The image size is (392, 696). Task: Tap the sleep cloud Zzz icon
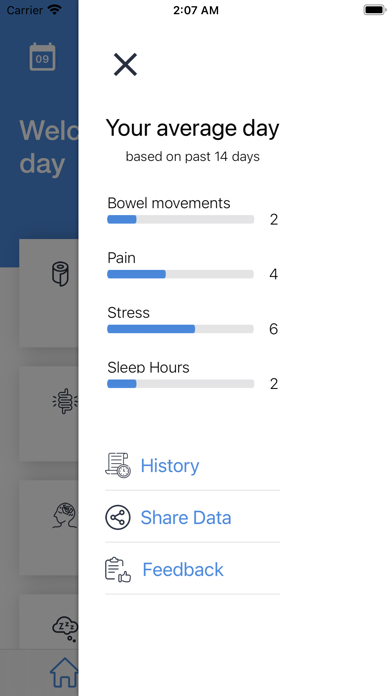(x=65, y=628)
